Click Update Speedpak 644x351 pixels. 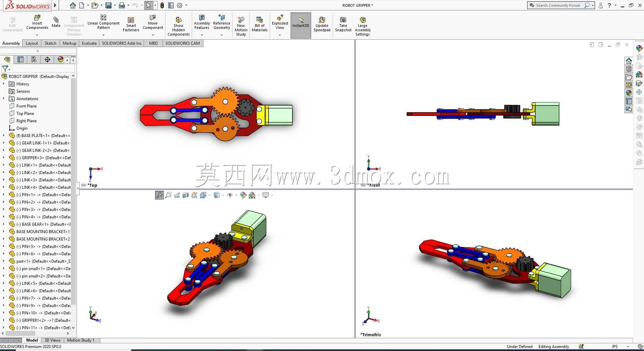(322, 24)
